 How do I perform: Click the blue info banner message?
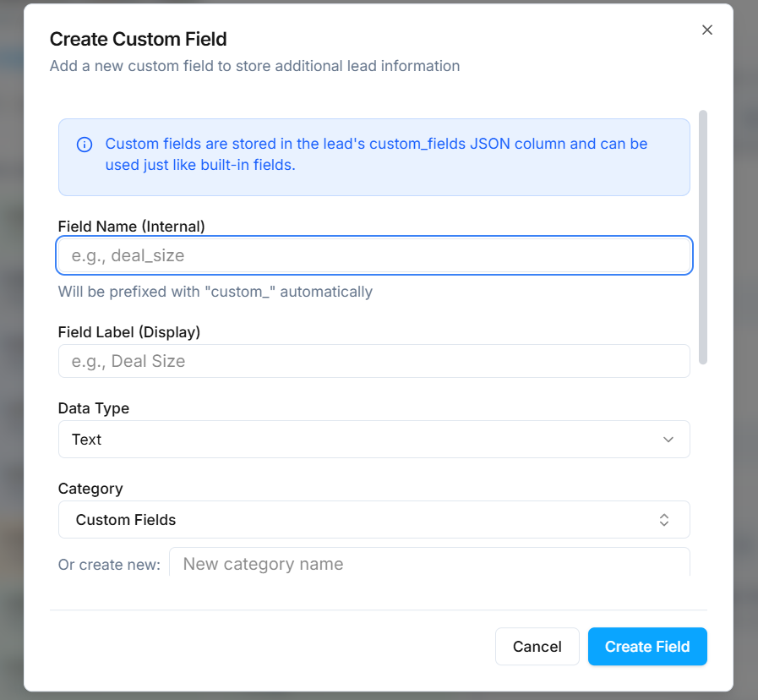376,154
